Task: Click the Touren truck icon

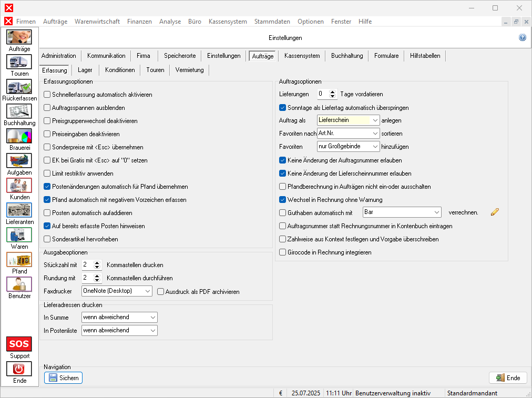Action: click(19, 62)
